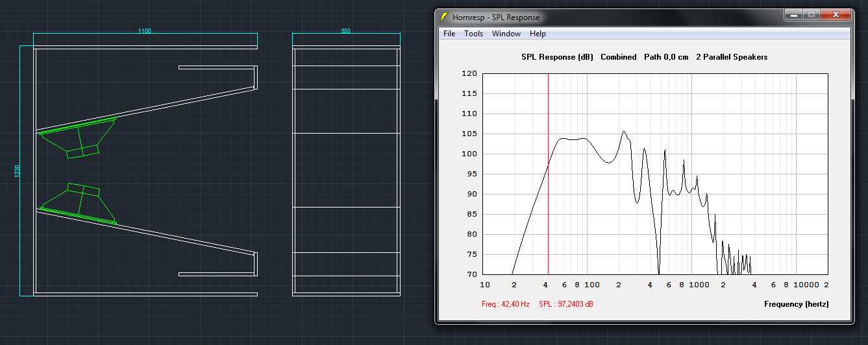This screenshot has width=868, height=345.
Task: Select the 1100 width dimension label
Action: (145, 31)
